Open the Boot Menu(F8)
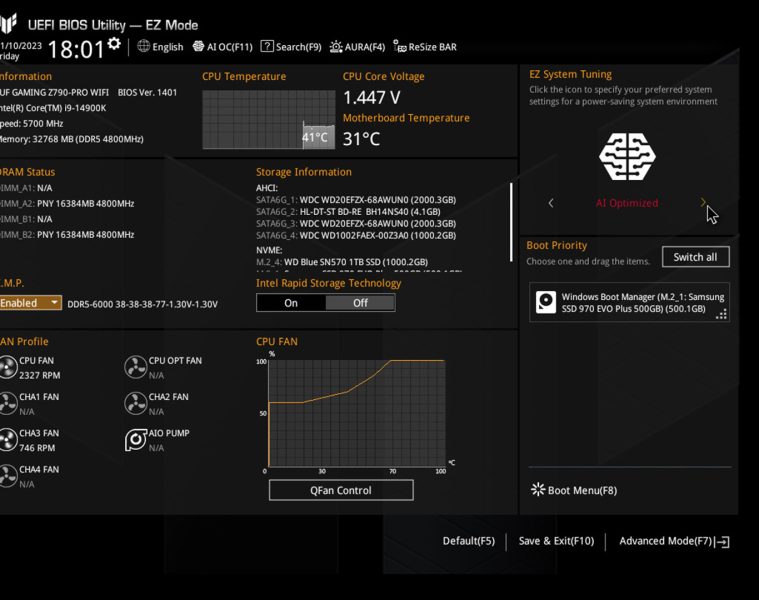This screenshot has width=759, height=600. 574,490
